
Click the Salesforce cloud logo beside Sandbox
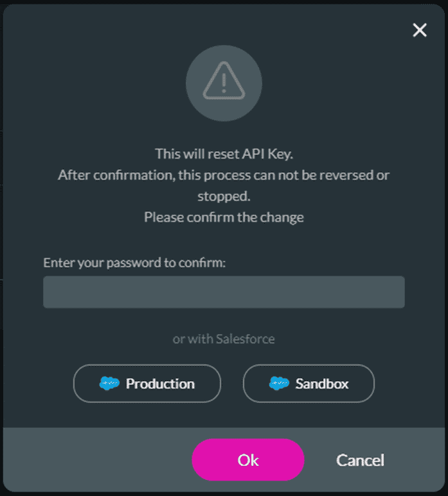pos(279,384)
